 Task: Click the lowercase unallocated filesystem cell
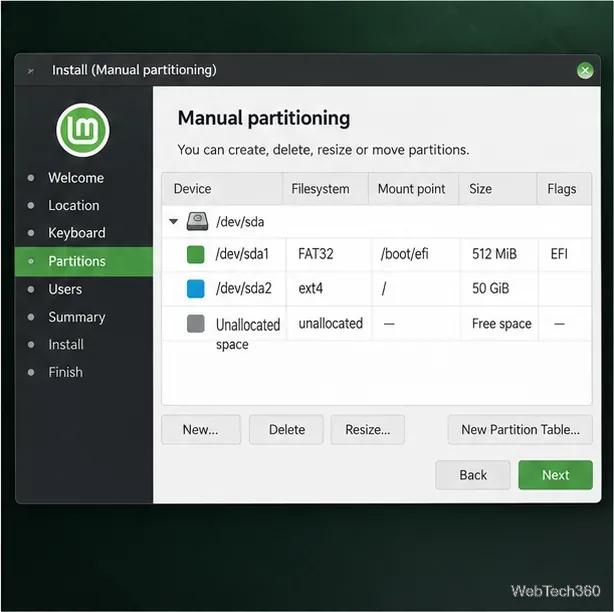click(x=330, y=323)
